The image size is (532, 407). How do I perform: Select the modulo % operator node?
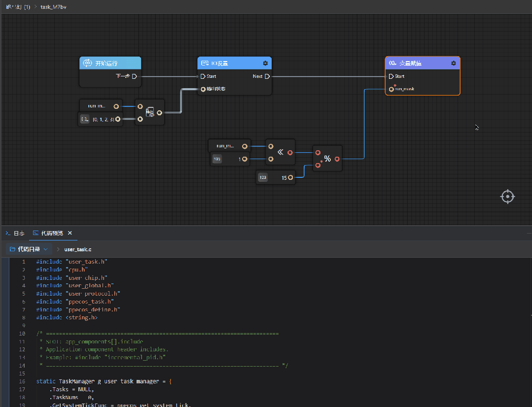pos(327,158)
